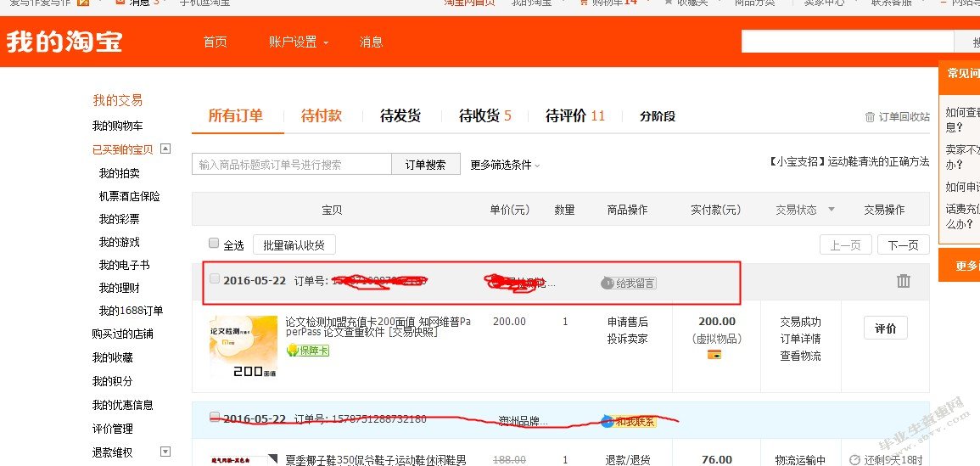Screen dimensions: 980x466
Task: Tick the 全选 checkbox
Action: point(214,243)
